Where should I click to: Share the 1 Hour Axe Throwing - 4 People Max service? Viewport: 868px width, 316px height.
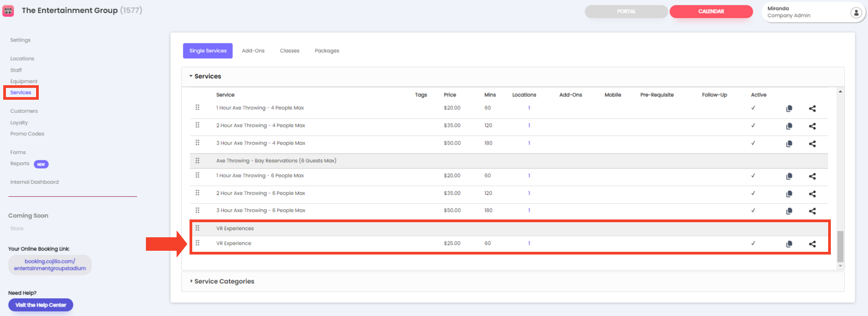click(x=812, y=108)
